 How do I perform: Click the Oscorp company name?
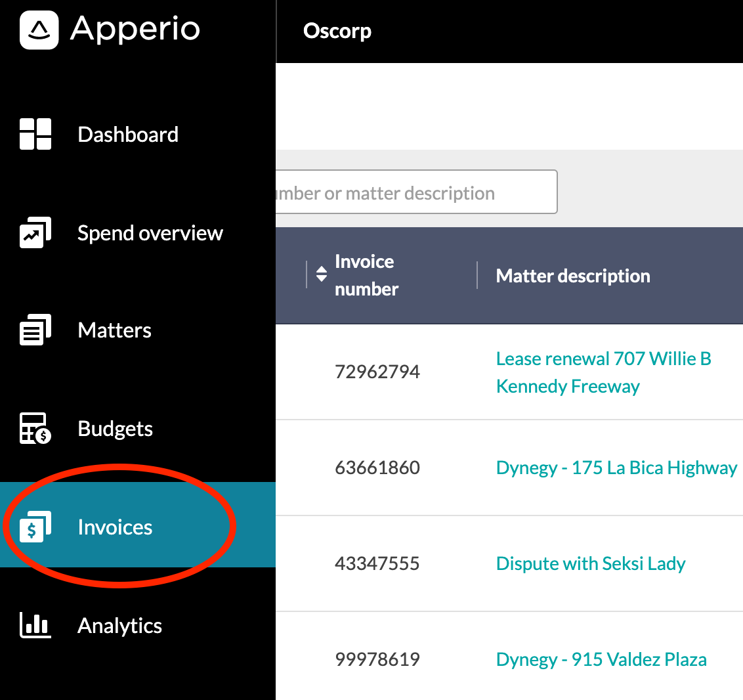pyautogui.click(x=337, y=31)
